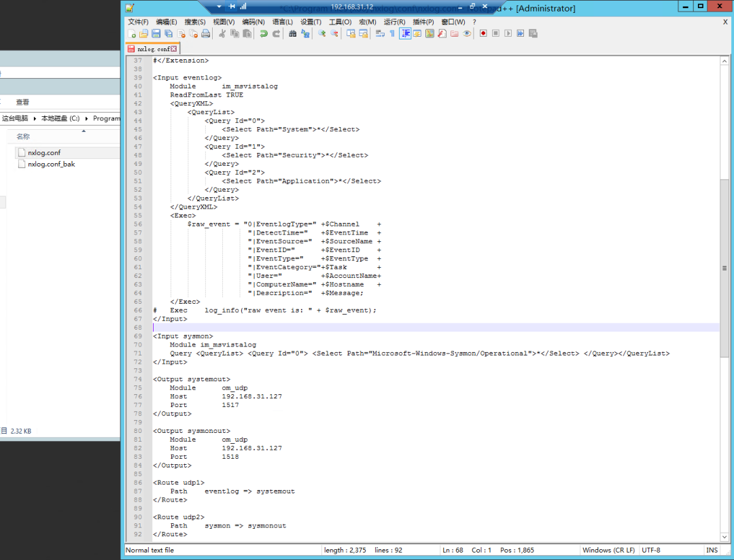The image size is (734, 560).
Task: Open Find using the binoculars icon
Action: click(293, 33)
